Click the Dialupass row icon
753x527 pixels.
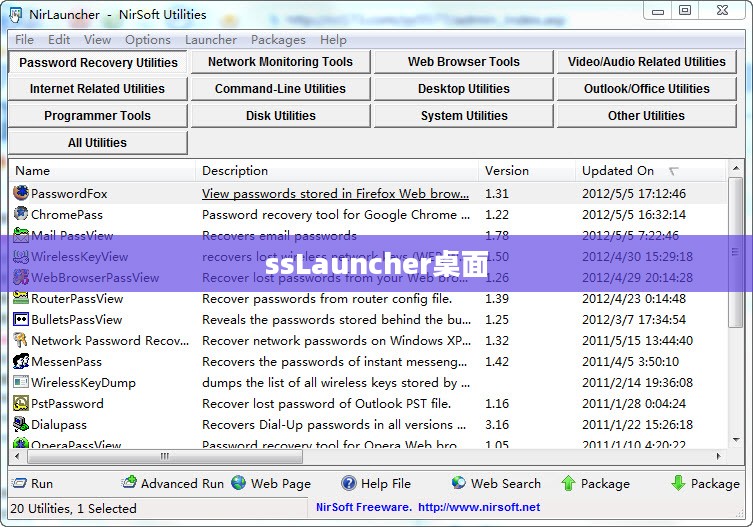(x=21, y=424)
